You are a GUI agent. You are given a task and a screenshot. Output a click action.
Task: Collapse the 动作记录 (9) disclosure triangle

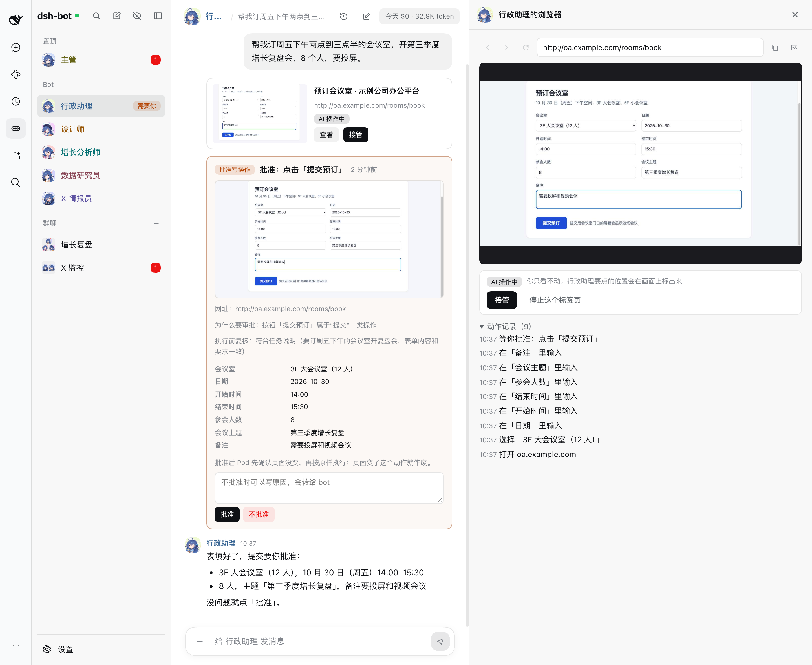click(x=482, y=326)
